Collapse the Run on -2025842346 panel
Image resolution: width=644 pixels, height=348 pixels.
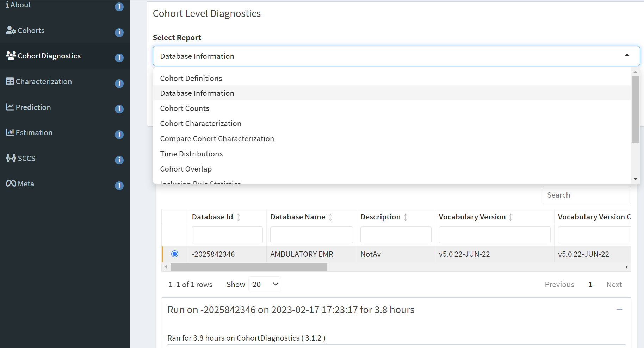click(619, 309)
